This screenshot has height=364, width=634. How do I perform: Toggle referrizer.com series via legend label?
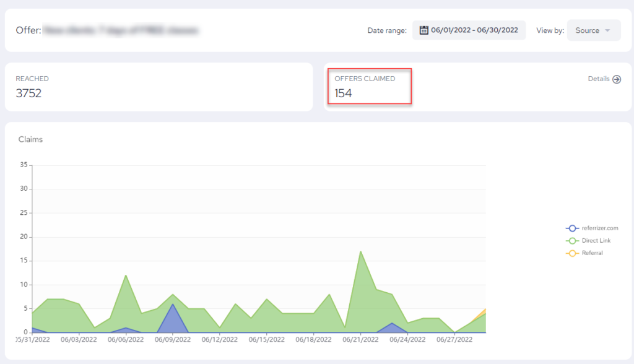click(599, 228)
